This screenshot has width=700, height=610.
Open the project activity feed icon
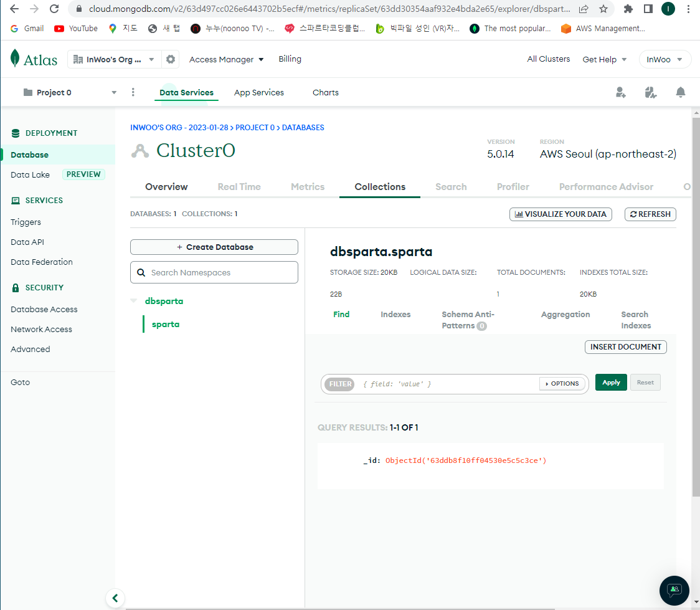(650, 92)
